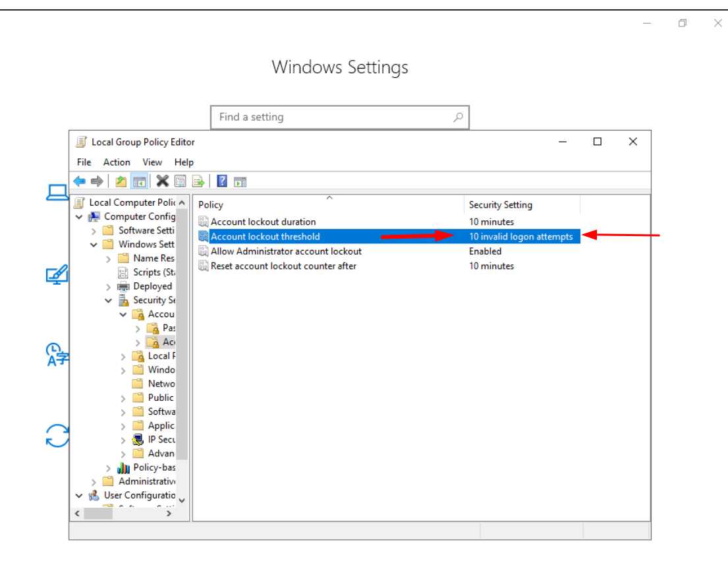Toggle Show/Hide Action Pane icon
The height and width of the screenshot is (571, 728).
tap(240, 181)
